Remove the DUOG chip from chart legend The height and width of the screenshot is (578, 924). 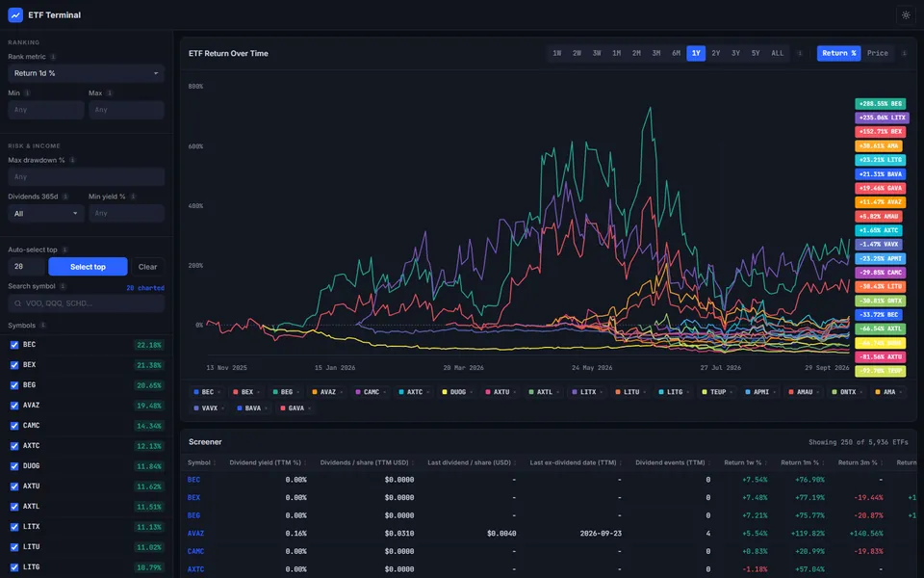[472, 392]
